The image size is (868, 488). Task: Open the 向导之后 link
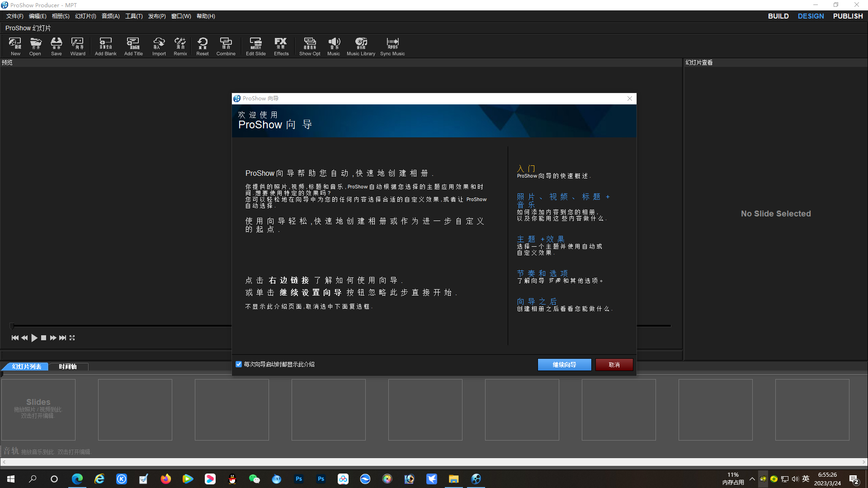537,301
